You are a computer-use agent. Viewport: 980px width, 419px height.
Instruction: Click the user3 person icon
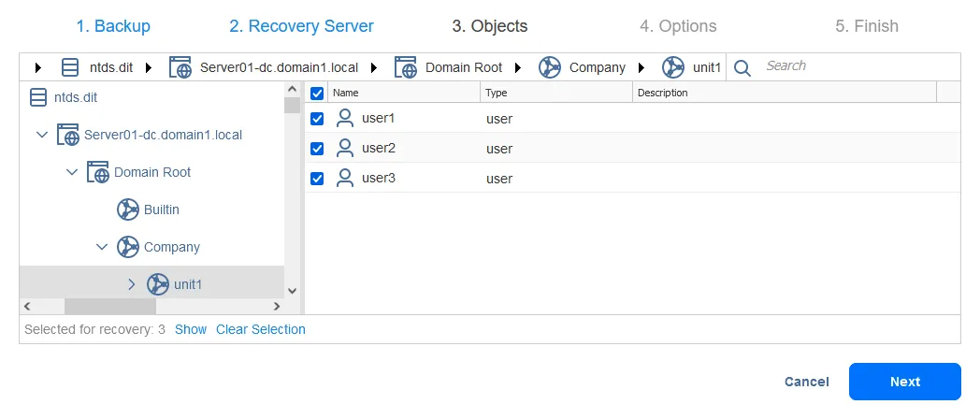coord(345,178)
